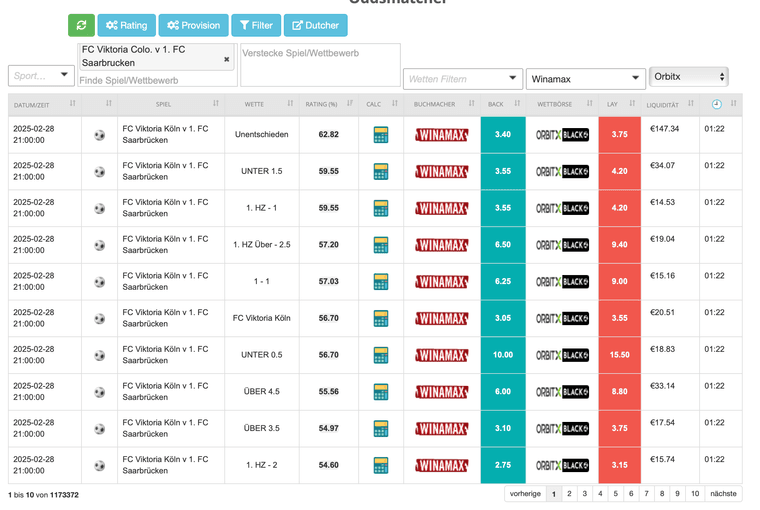This screenshot has width=760, height=510.
Task: Click the Verstecke Spiel/Wettbewerb field
Action: click(320, 64)
